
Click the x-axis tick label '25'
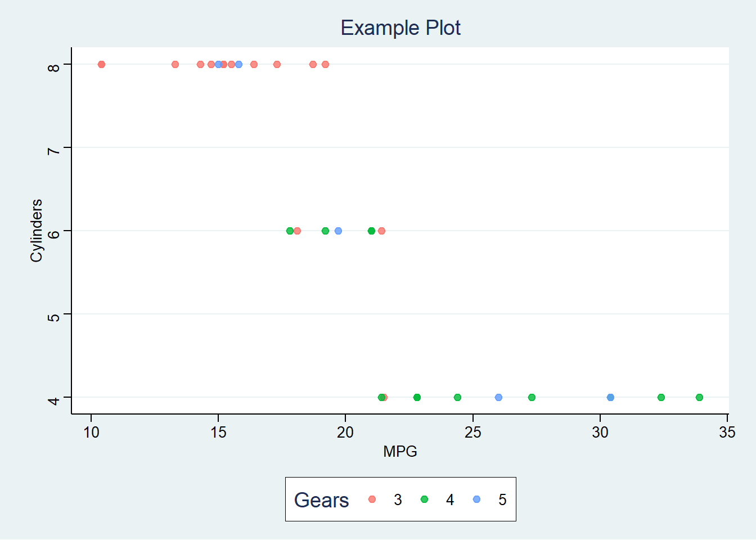tap(473, 432)
